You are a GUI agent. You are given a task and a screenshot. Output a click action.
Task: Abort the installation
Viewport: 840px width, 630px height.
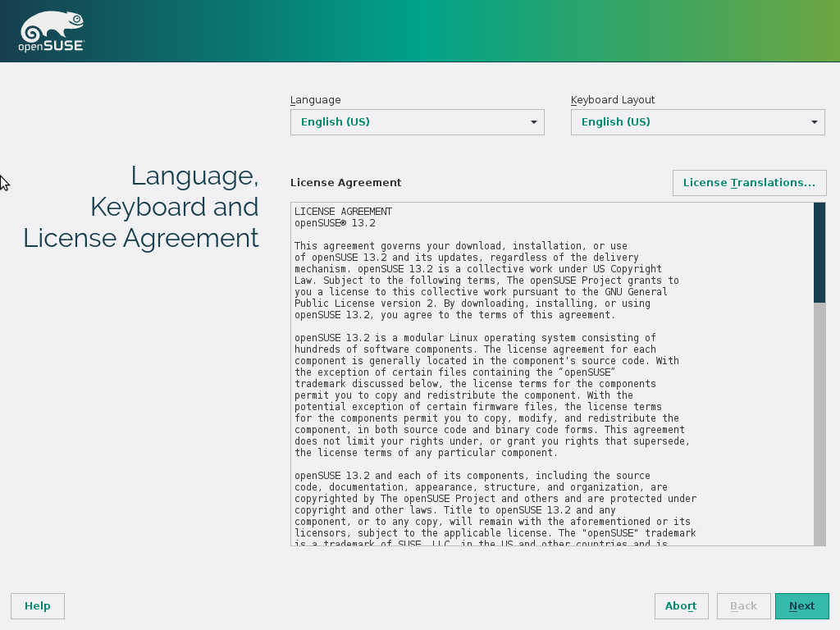click(x=681, y=606)
